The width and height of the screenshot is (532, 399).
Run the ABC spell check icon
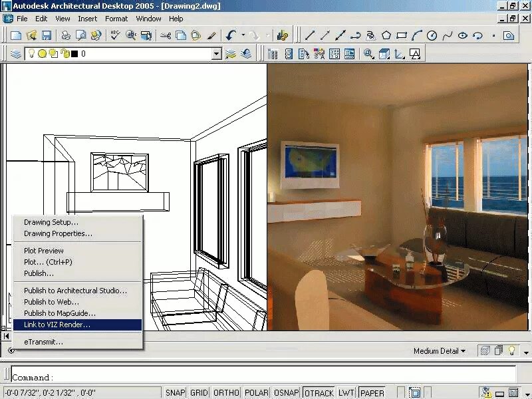(x=115, y=35)
